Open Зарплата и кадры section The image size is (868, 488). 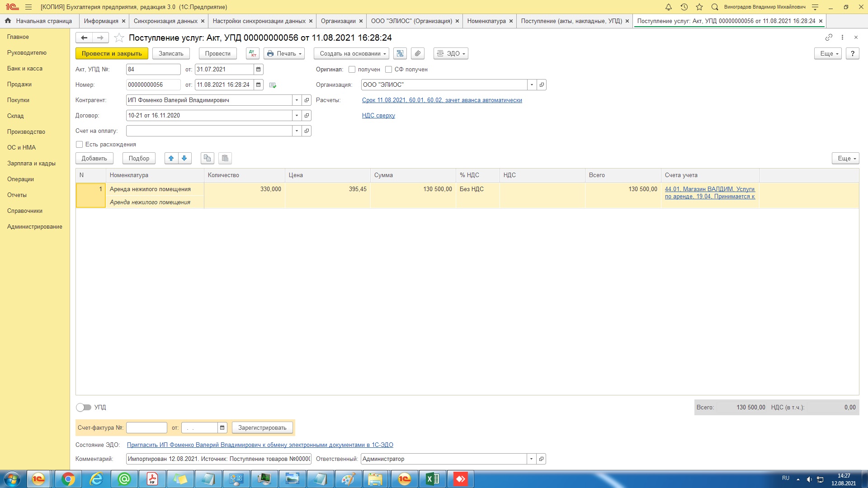[31, 164]
